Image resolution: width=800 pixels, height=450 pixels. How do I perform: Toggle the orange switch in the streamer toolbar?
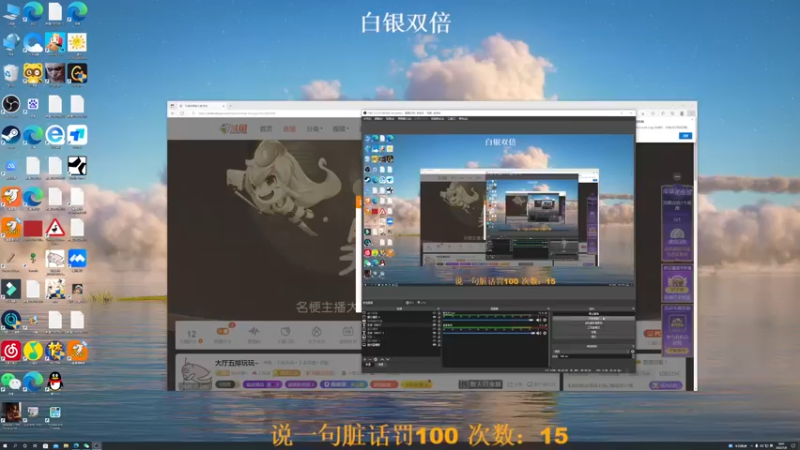(x=222, y=331)
